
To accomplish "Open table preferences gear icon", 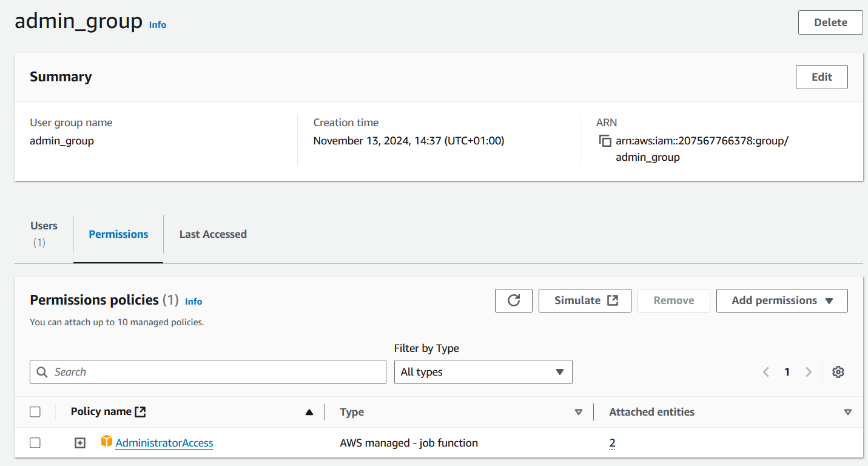I will (838, 372).
